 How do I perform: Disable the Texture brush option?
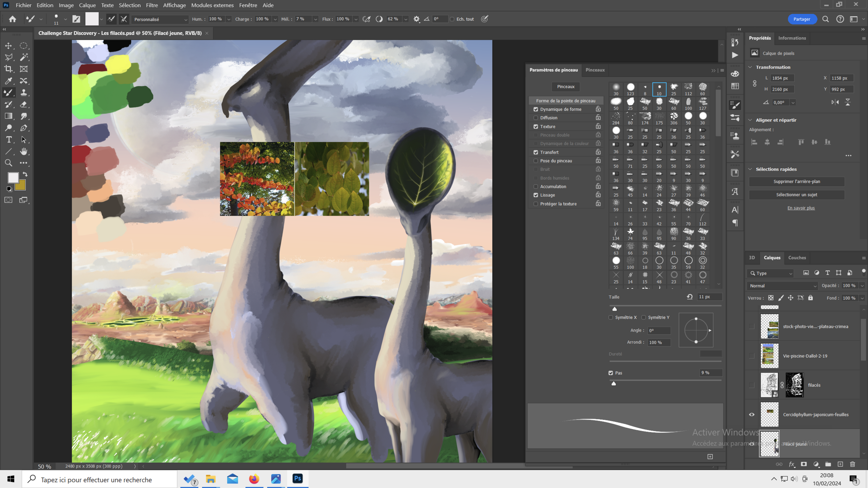tap(536, 126)
